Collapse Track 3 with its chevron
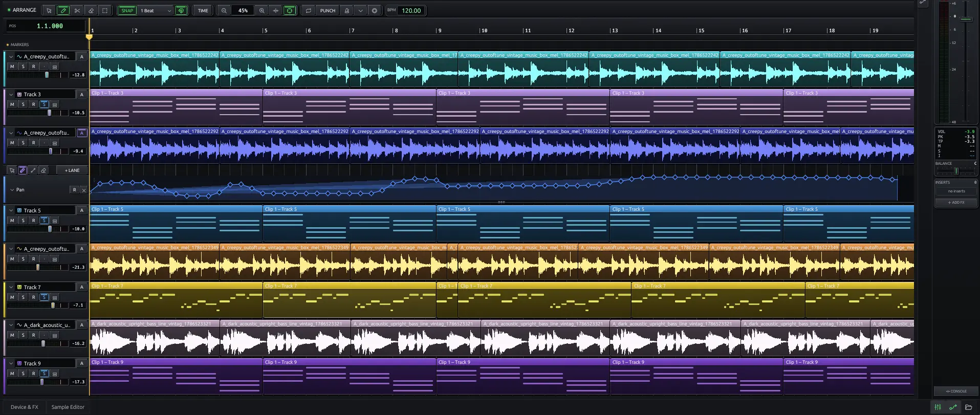 11,94
